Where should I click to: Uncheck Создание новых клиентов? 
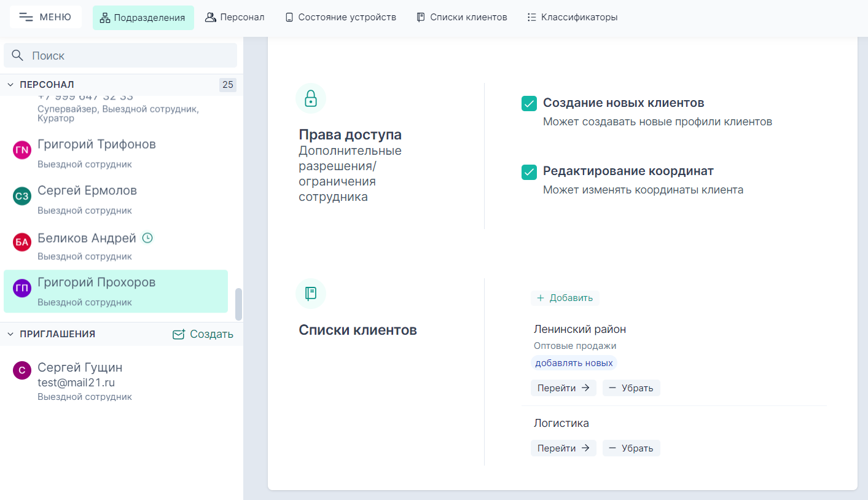(529, 103)
